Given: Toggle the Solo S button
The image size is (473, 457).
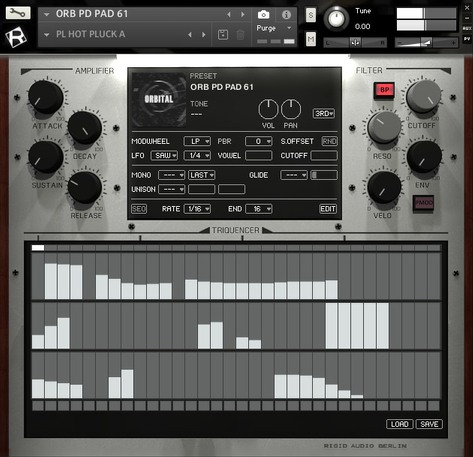Looking at the screenshot, I should click(x=311, y=15).
